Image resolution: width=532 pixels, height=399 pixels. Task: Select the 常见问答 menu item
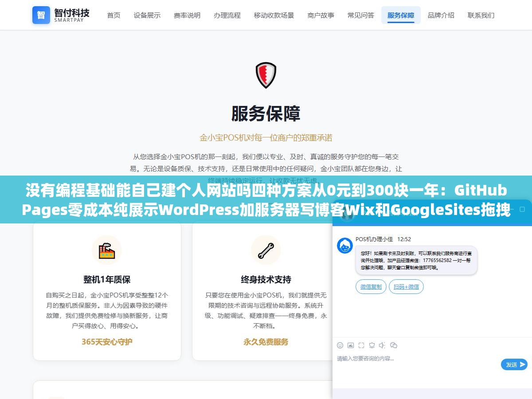pos(361,15)
